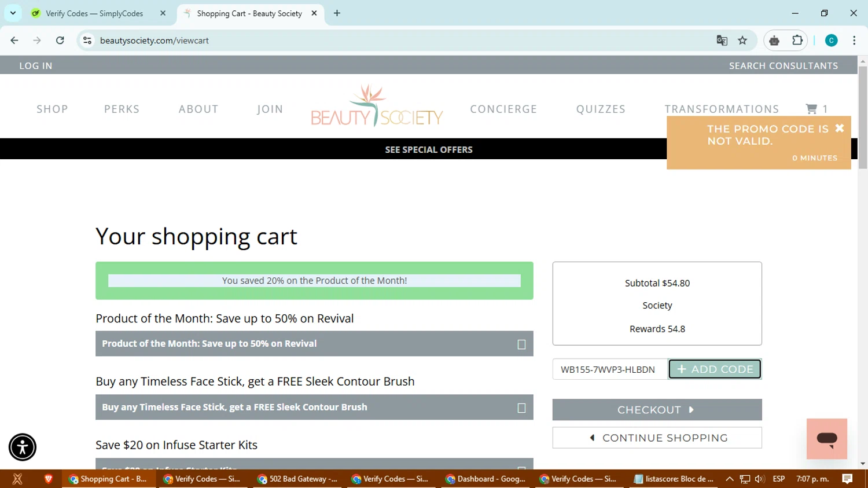Bookmark this page with the star icon

point(742,41)
